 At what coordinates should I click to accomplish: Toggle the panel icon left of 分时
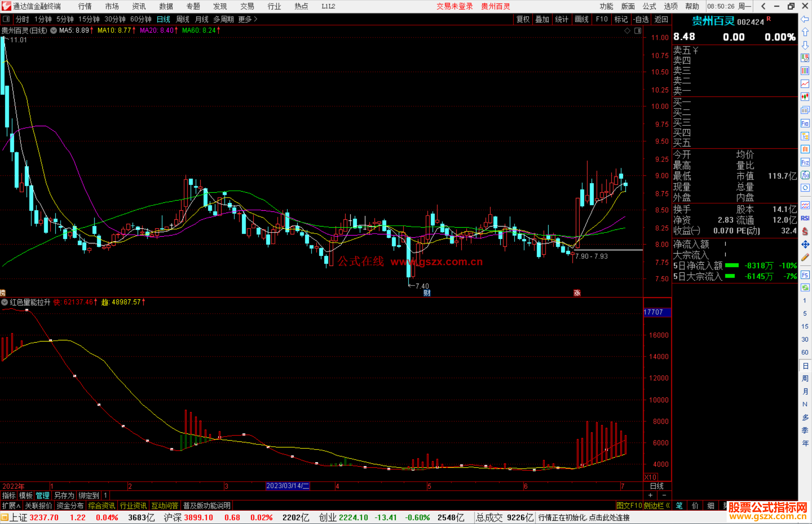click(6, 19)
